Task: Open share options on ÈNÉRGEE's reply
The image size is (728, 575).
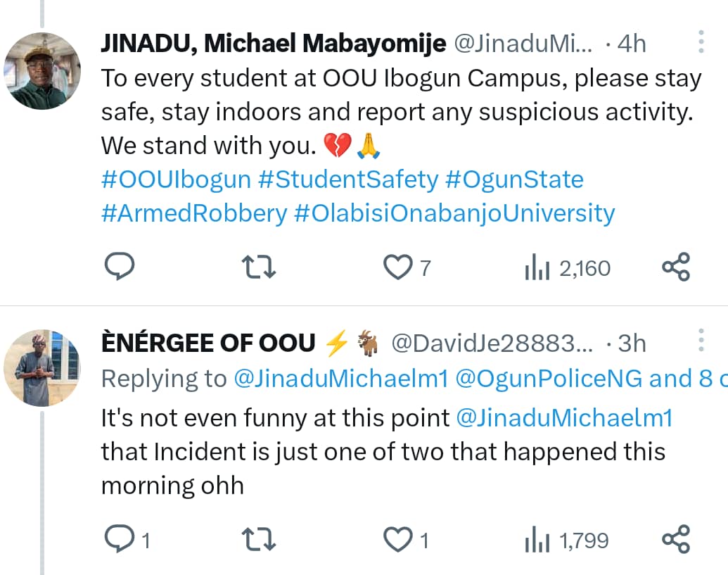Action: (x=676, y=540)
